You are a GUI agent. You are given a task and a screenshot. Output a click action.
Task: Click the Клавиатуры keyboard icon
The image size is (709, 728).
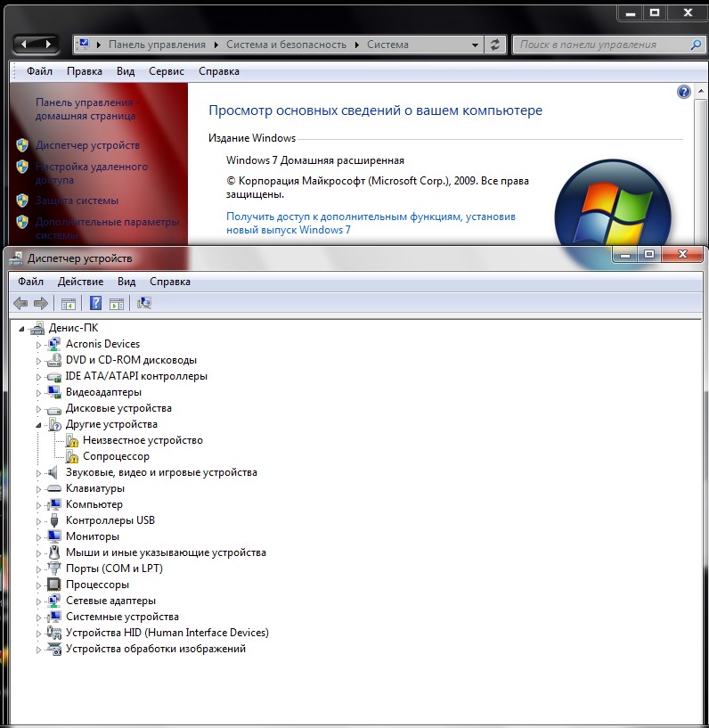[54, 488]
